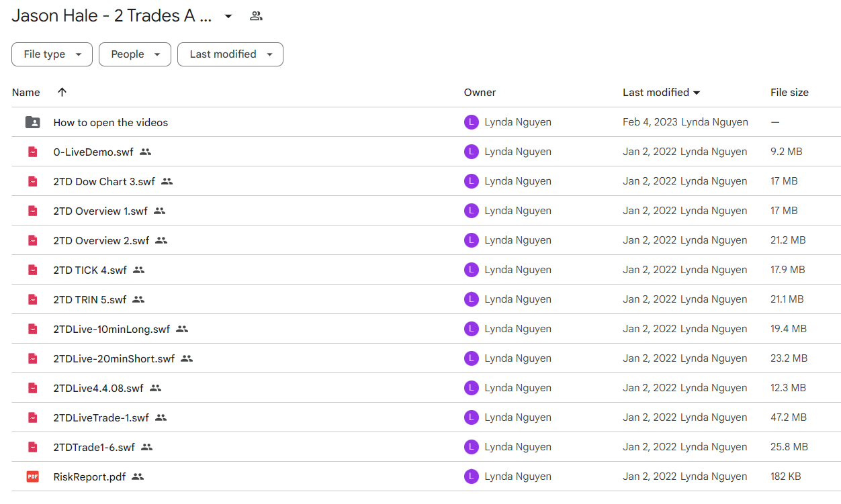Select file name RiskReport.pdf
The height and width of the screenshot is (504, 841).
click(x=89, y=476)
